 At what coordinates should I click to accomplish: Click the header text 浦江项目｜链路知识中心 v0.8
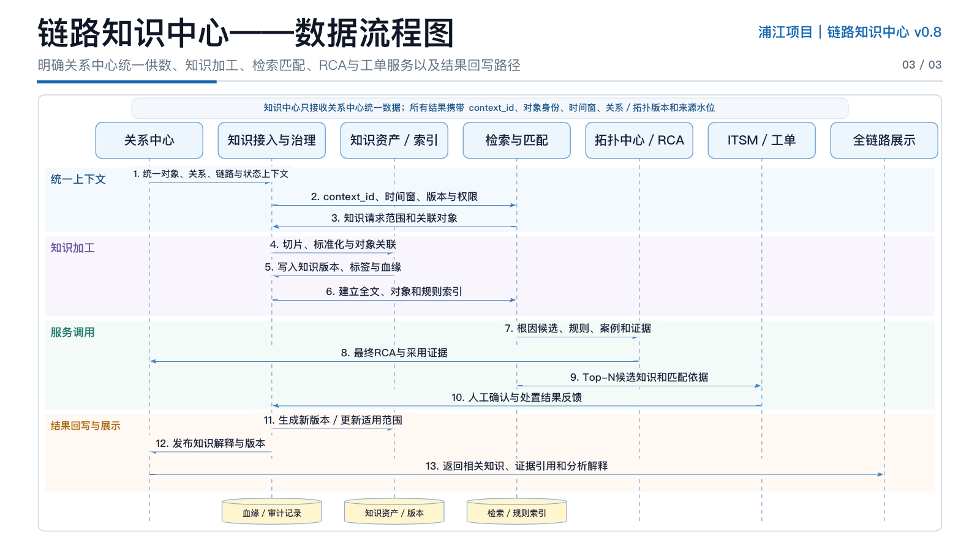click(x=850, y=32)
